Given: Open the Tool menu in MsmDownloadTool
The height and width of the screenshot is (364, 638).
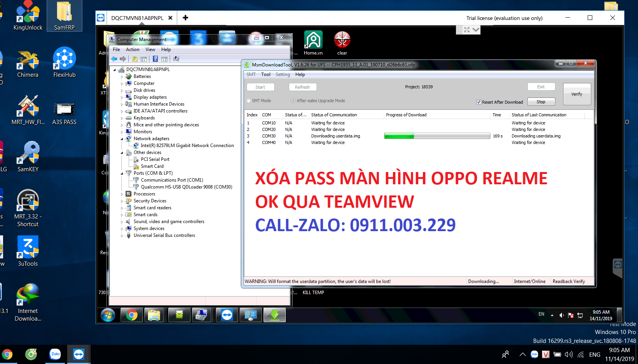Looking at the screenshot, I should pos(266,74).
